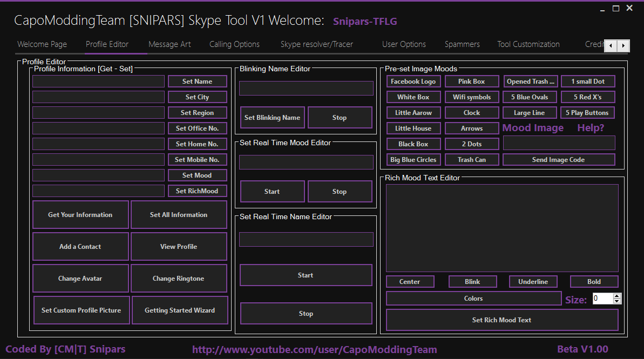Screen dimensions: 644x359
Task: Open the Welcome Page tab
Action: [x=42, y=44]
